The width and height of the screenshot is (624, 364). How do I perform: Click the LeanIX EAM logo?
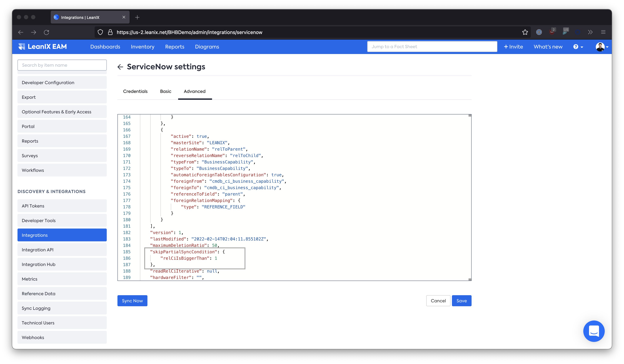43,47
